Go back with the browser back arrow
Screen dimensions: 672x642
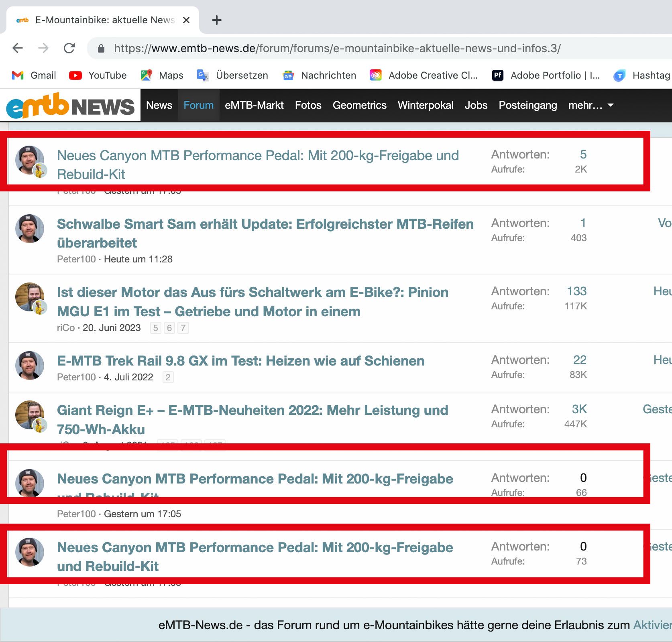coord(18,49)
